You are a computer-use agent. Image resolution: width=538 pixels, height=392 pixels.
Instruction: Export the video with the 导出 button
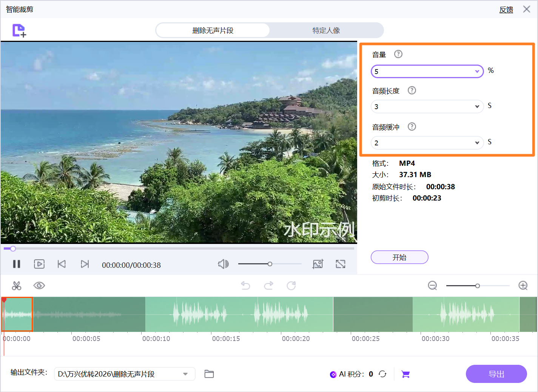coord(496,374)
